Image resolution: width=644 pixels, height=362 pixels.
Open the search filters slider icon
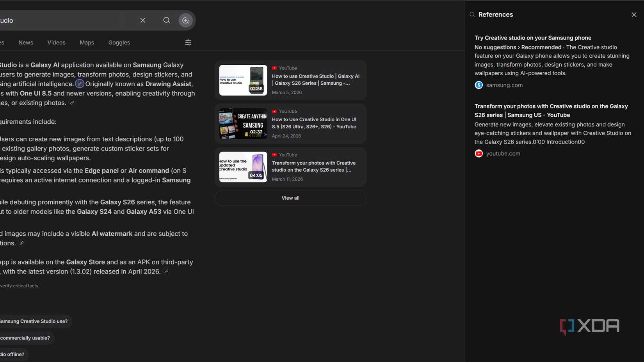pyautogui.click(x=188, y=43)
